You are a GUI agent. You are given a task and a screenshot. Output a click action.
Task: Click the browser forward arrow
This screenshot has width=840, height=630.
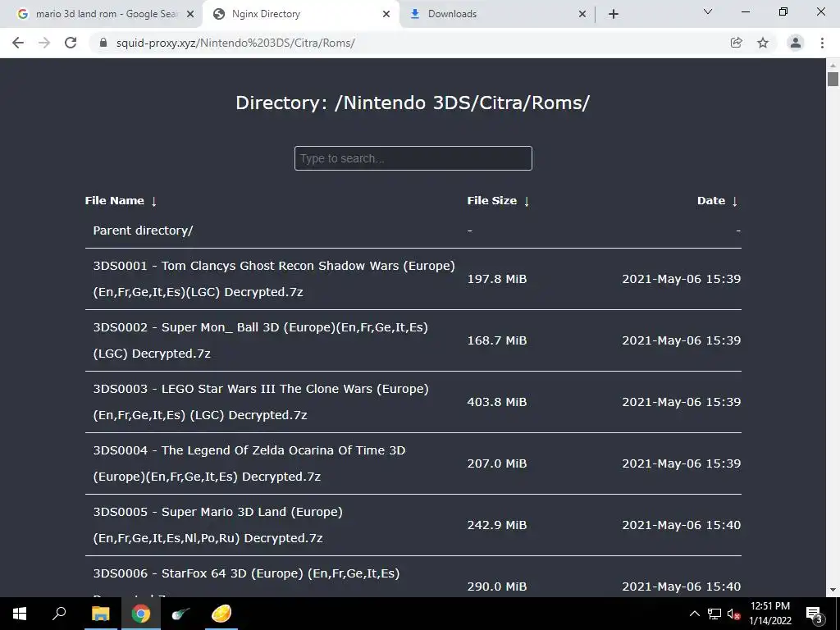(44, 43)
